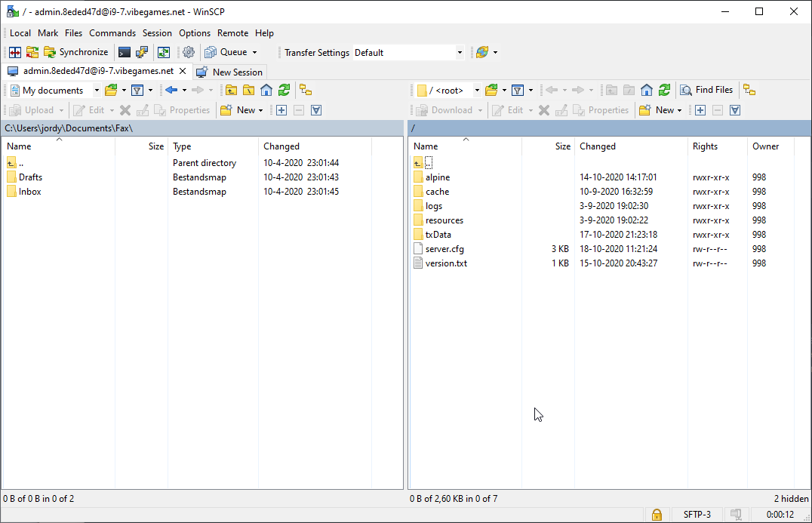Open the Help menu
Image resolution: width=812 pixels, height=523 pixels.
264,33
